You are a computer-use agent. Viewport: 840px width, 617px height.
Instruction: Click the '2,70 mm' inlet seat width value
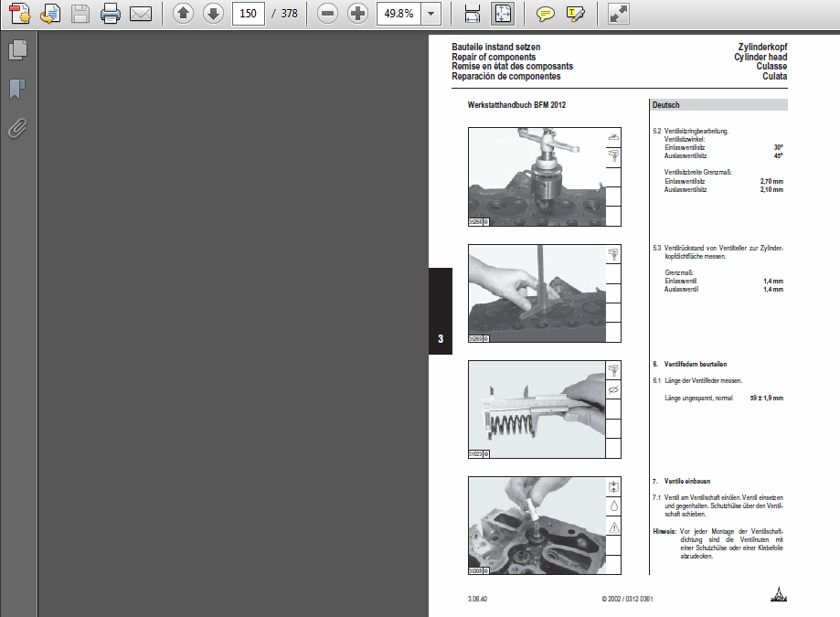pyautogui.click(x=771, y=181)
